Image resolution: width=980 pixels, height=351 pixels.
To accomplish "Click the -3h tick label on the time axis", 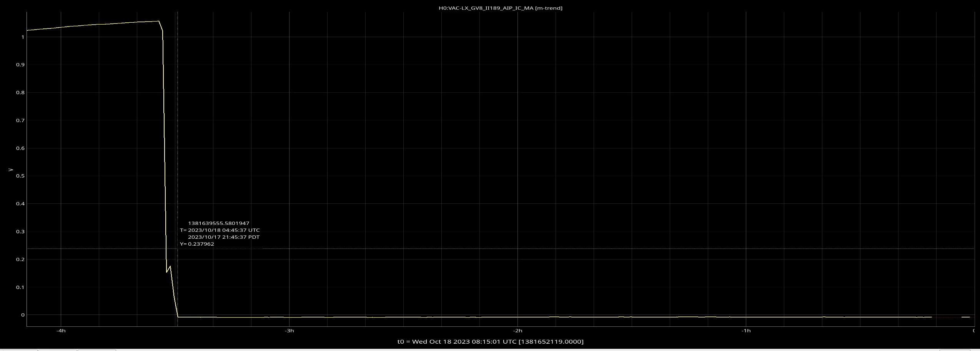I will click(289, 331).
